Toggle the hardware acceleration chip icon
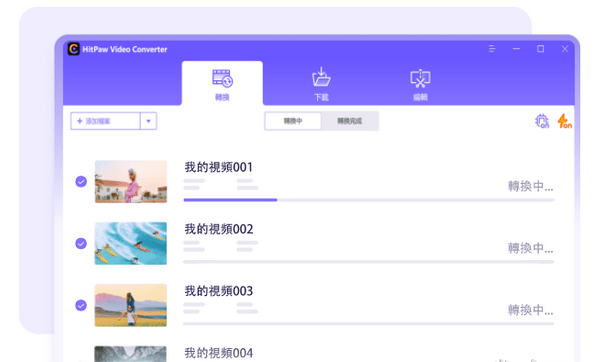 pyautogui.click(x=542, y=121)
